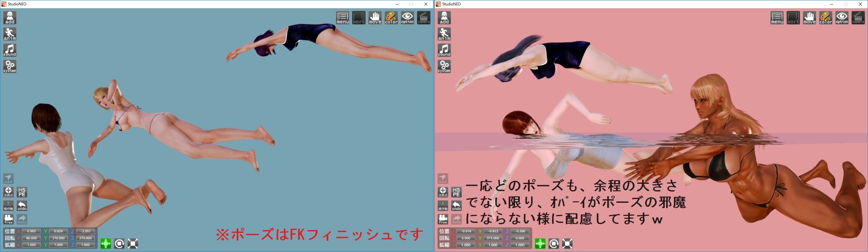Screen dimensions: 868x252
Task: Open the sound panel in pink StudioNEO window
Action: [x=444, y=50]
